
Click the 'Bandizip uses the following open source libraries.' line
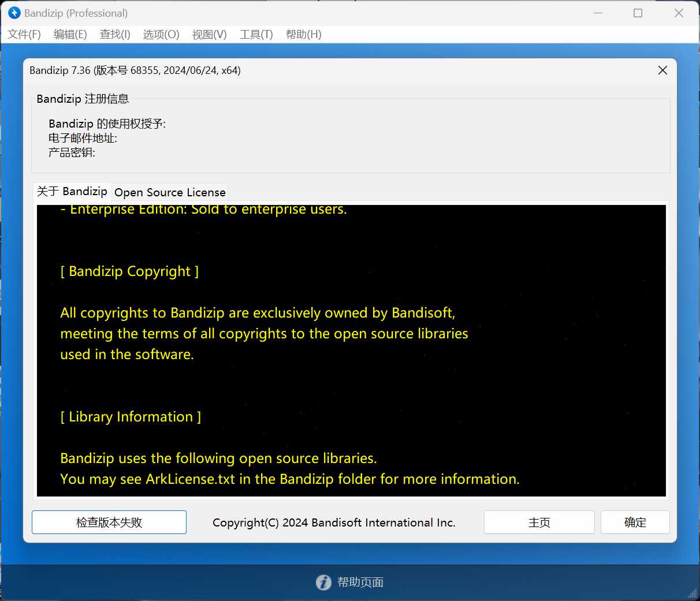[218, 458]
